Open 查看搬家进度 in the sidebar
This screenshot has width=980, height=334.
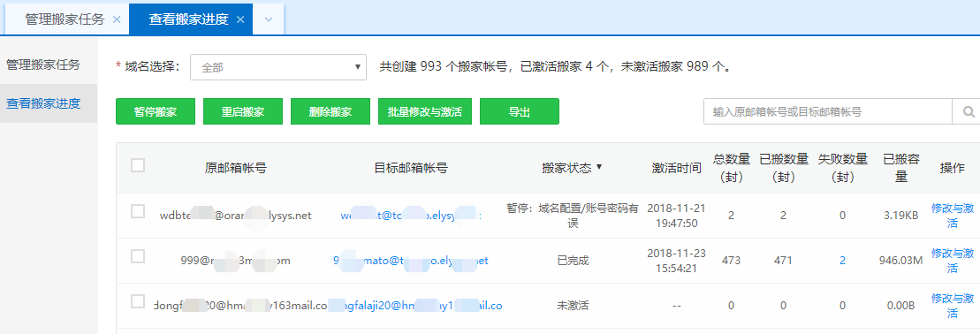43,104
